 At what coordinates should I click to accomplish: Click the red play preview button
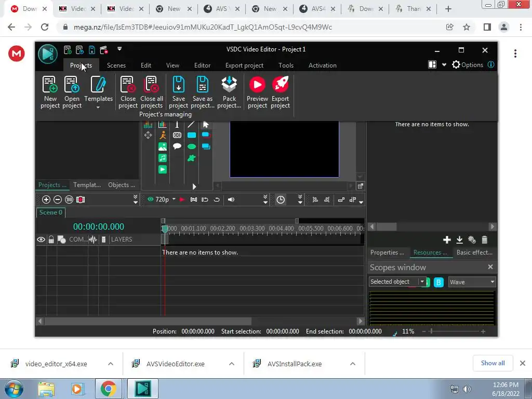click(182, 199)
